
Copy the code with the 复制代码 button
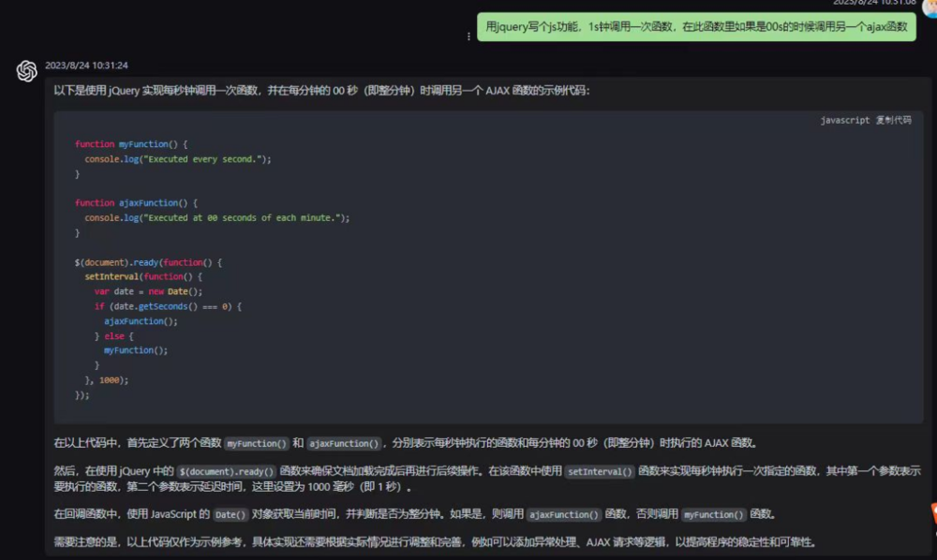click(893, 120)
